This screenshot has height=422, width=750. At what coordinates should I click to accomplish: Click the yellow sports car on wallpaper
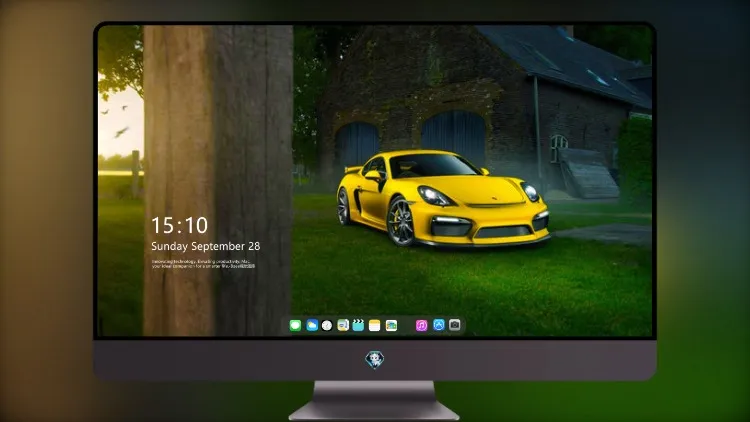(x=442, y=199)
